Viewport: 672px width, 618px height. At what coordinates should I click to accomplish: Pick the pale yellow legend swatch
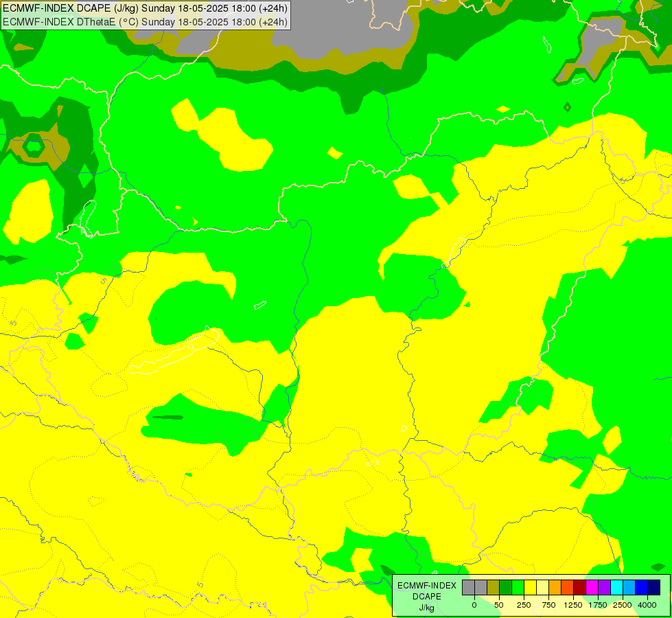point(542,588)
